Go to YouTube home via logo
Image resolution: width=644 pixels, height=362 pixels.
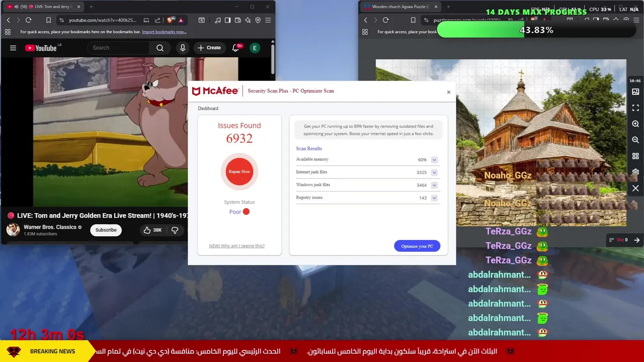click(41, 48)
